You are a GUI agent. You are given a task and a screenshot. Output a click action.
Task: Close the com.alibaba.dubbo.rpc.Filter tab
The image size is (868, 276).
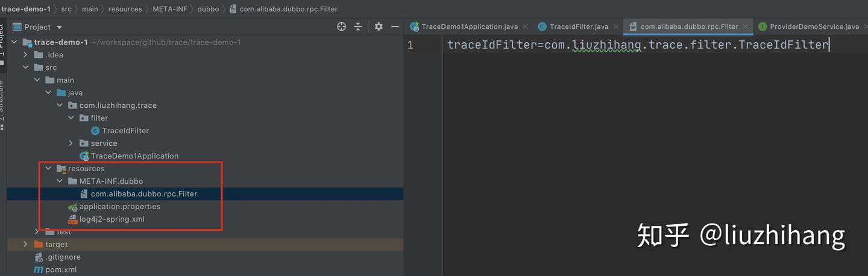coord(745,27)
